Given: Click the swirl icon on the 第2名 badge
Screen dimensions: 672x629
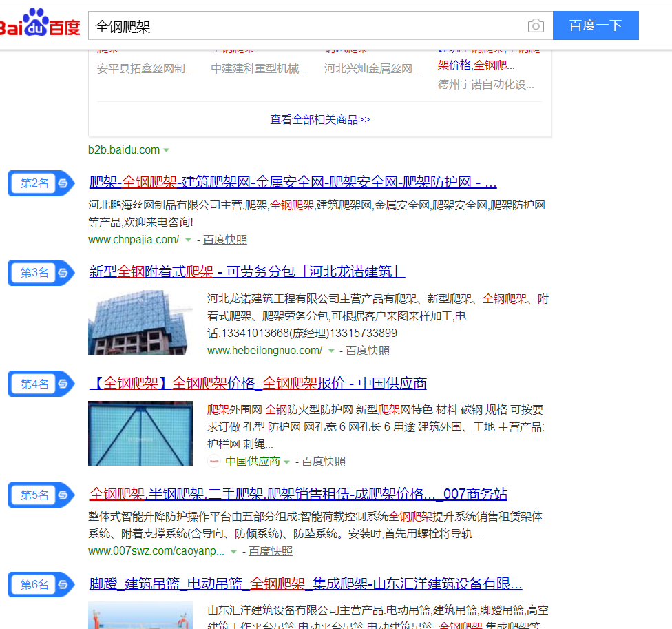Looking at the screenshot, I should [x=63, y=183].
